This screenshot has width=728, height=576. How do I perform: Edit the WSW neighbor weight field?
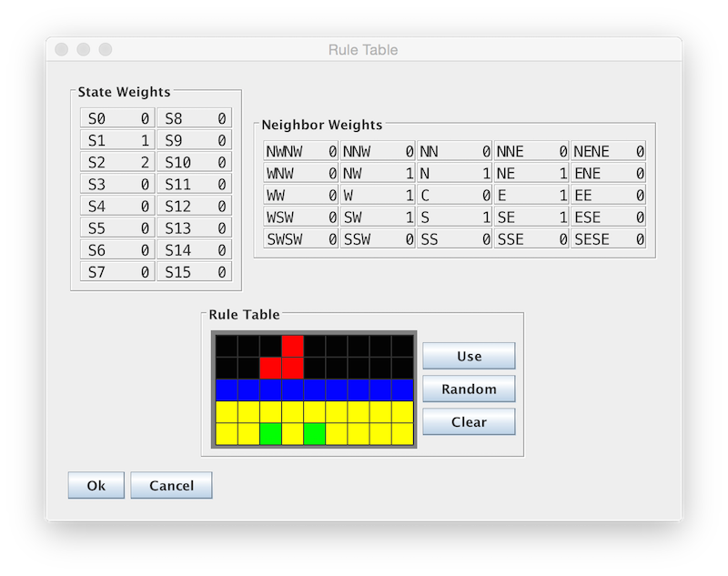(301, 217)
